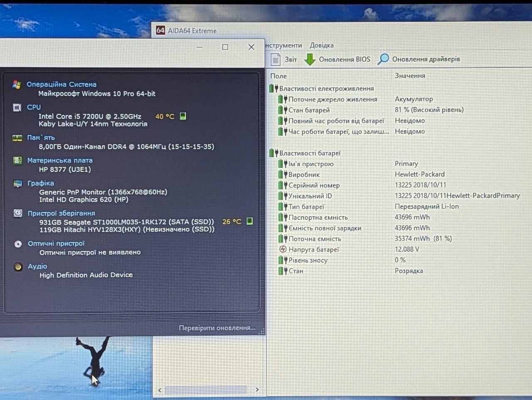Screen dimensions: 532x400
Task: Click the red Напруга батареї voltage icon
Action: (x=283, y=250)
